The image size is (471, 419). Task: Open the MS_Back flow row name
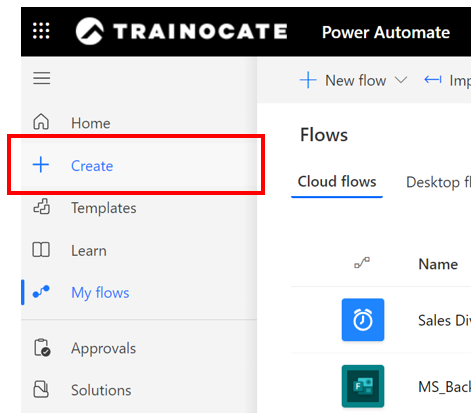[x=444, y=387]
